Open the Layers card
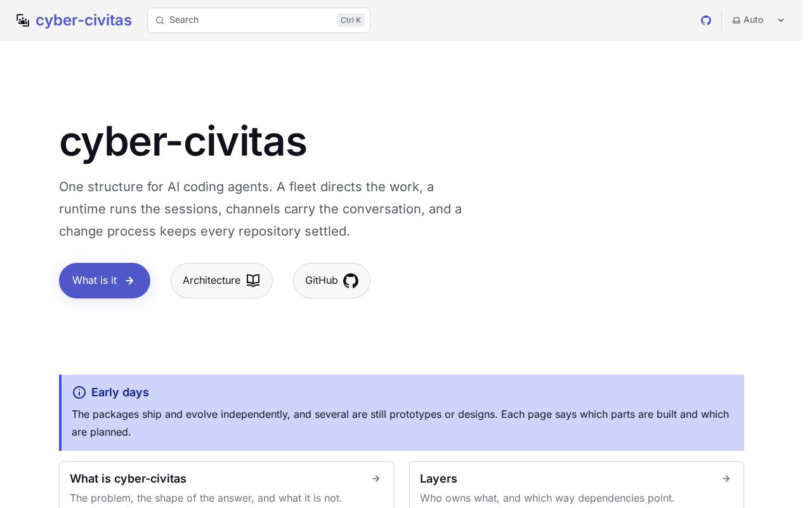 coord(577,485)
